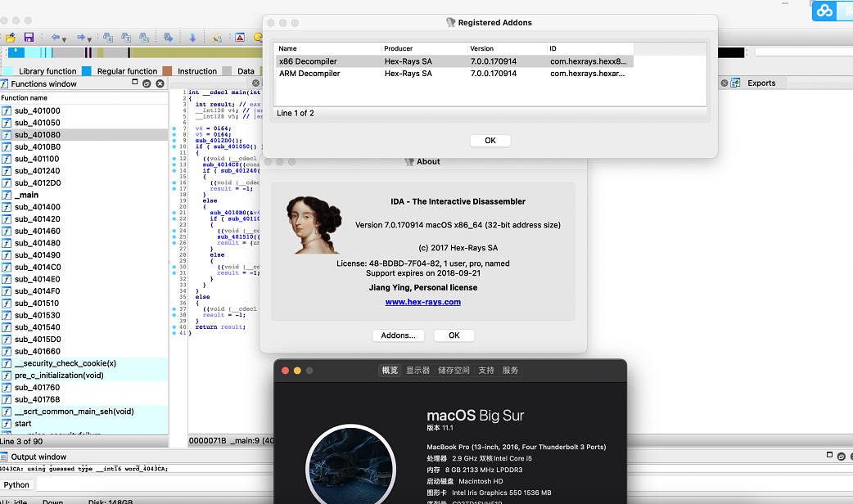Open the forward-navigation history dropdown arrow

[89, 40]
